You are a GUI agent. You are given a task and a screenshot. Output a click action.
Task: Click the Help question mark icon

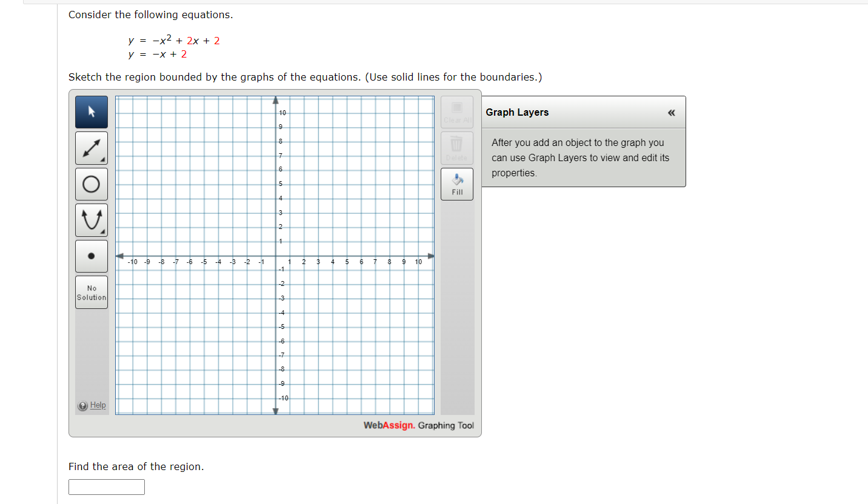[83, 405]
